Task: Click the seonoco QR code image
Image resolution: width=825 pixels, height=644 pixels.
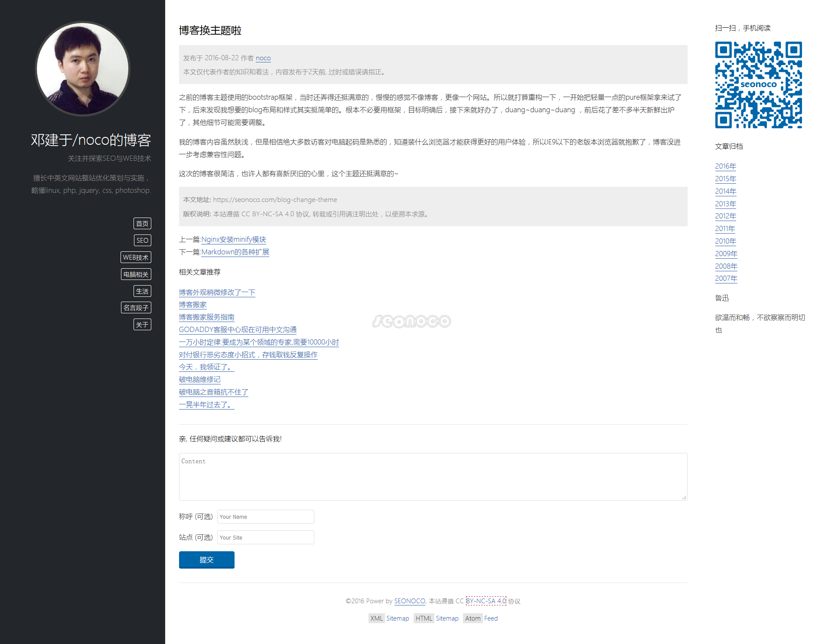Action: coord(758,85)
